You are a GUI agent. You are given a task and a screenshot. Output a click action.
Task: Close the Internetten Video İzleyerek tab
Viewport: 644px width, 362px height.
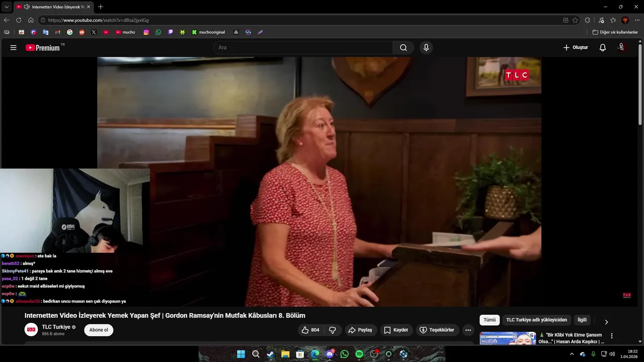pyautogui.click(x=89, y=7)
